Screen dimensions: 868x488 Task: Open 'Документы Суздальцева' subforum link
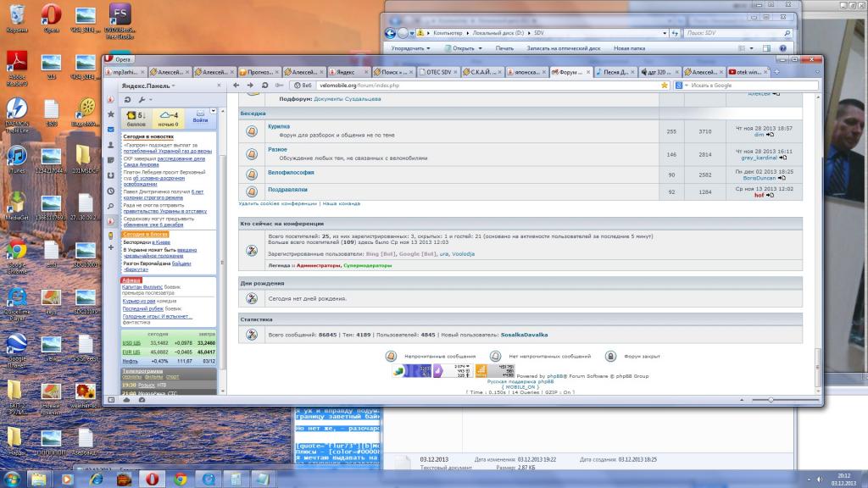(347, 99)
